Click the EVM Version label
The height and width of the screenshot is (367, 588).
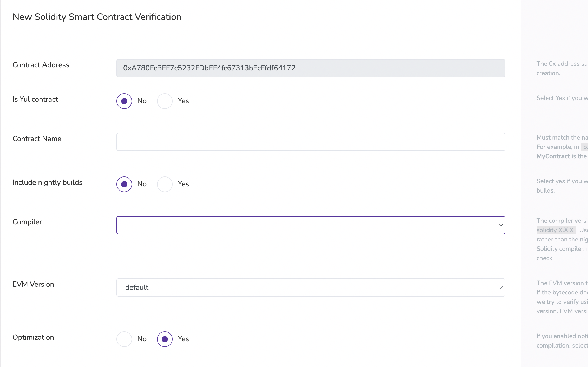coord(33,284)
